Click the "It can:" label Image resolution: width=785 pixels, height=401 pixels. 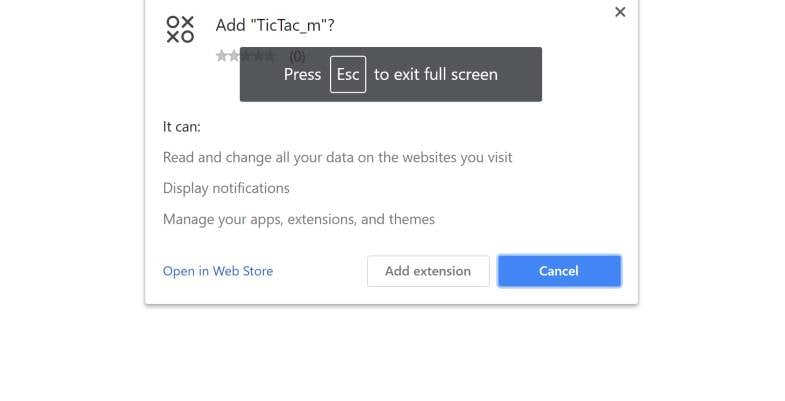coord(182,127)
